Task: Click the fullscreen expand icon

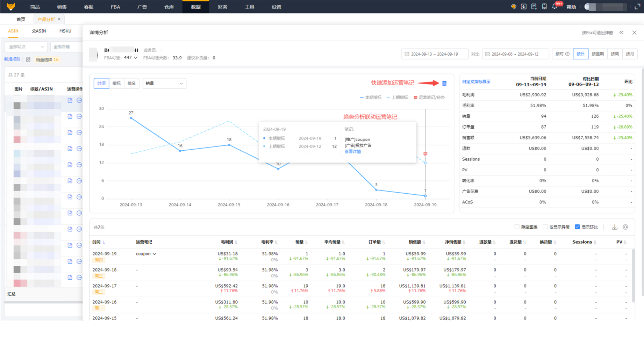Action: pyautogui.click(x=637, y=7)
